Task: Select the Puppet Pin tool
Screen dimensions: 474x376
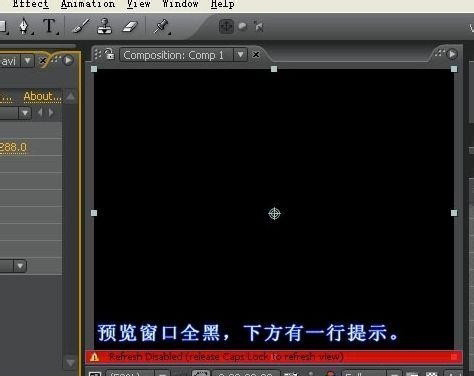Action: 161,26
